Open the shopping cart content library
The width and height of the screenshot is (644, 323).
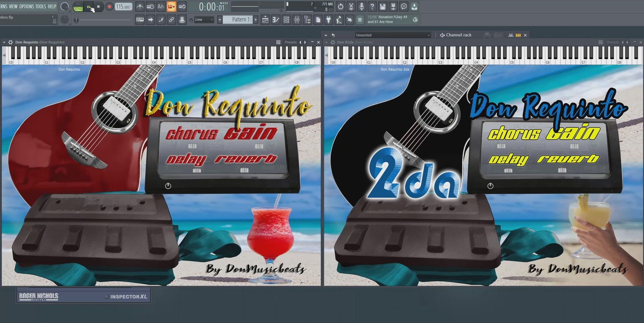click(360, 20)
